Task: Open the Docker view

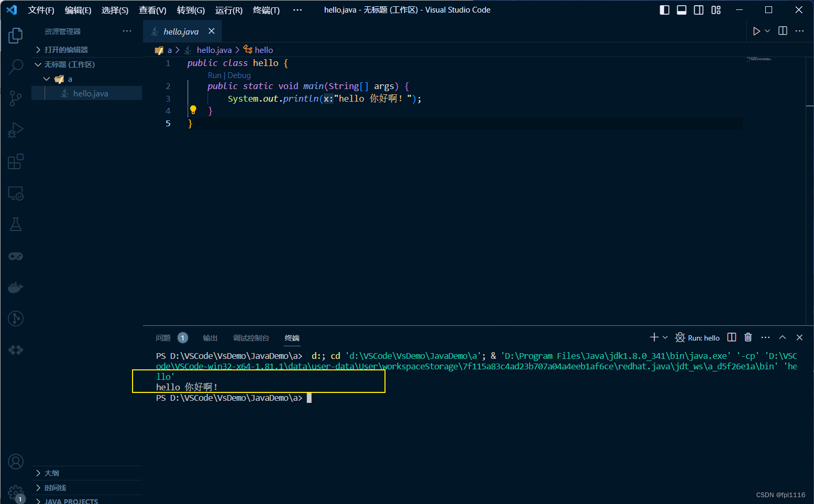Action: tap(16, 287)
